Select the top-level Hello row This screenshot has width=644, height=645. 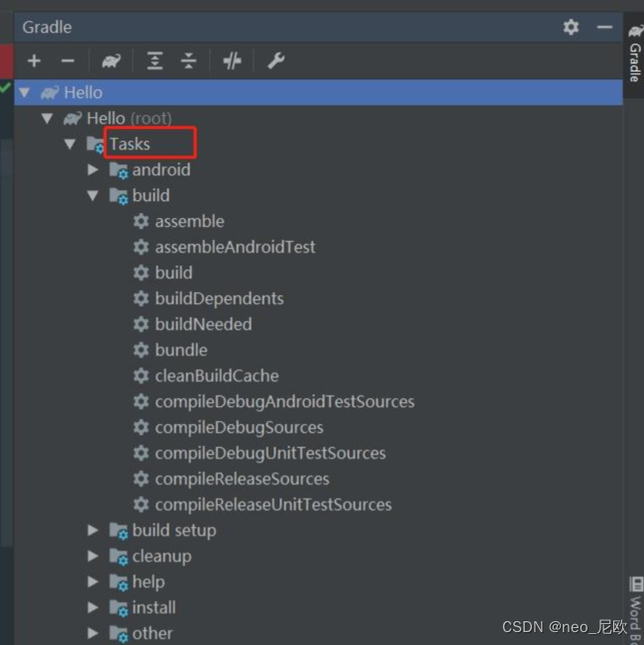click(x=318, y=92)
